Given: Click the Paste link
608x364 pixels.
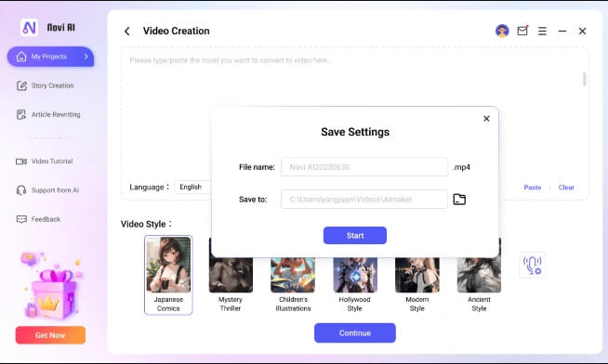Looking at the screenshot, I should tap(533, 188).
